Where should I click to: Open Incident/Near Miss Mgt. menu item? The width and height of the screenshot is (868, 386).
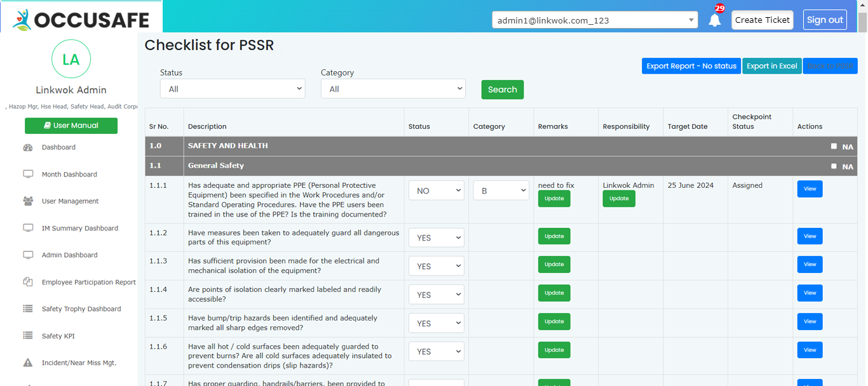[79, 363]
